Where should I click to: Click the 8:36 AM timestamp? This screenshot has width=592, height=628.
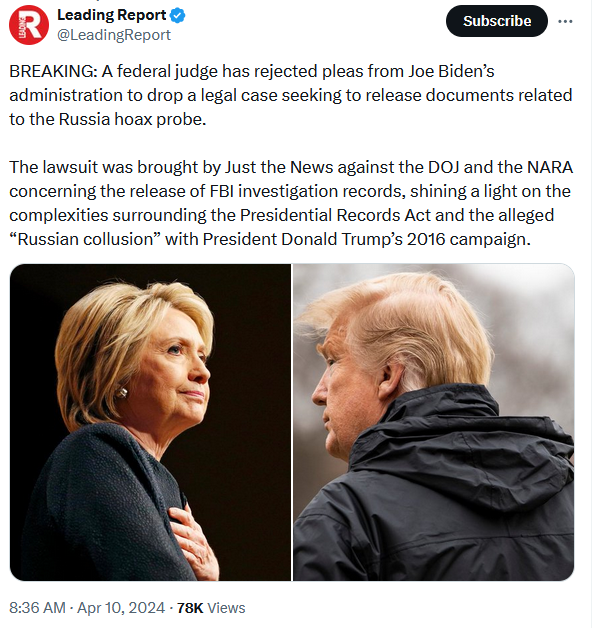point(37,608)
